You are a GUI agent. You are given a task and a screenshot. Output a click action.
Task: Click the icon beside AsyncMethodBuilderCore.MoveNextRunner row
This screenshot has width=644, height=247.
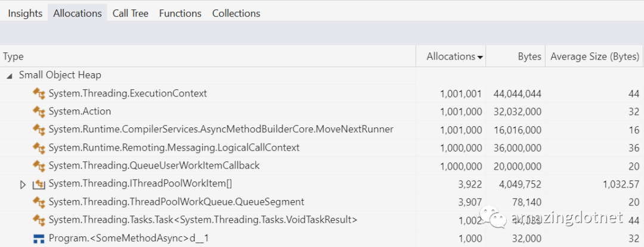39,129
